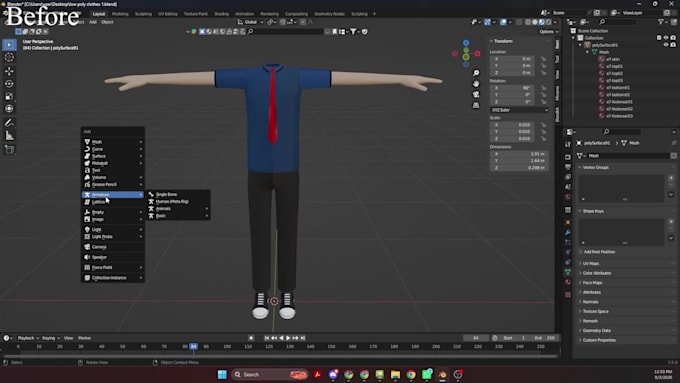Screen dimensions: 680x383
Task: Select the Transform tool
Action: [x=10, y=108]
